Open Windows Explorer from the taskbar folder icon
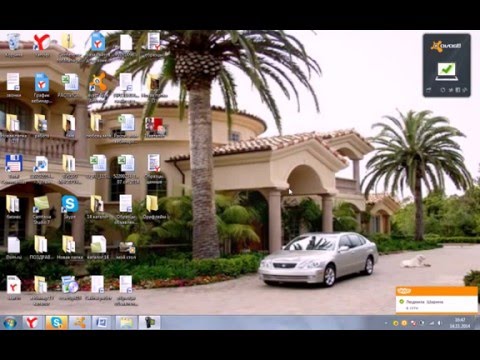Viewport: 480px width, 360px height. click(x=126, y=323)
